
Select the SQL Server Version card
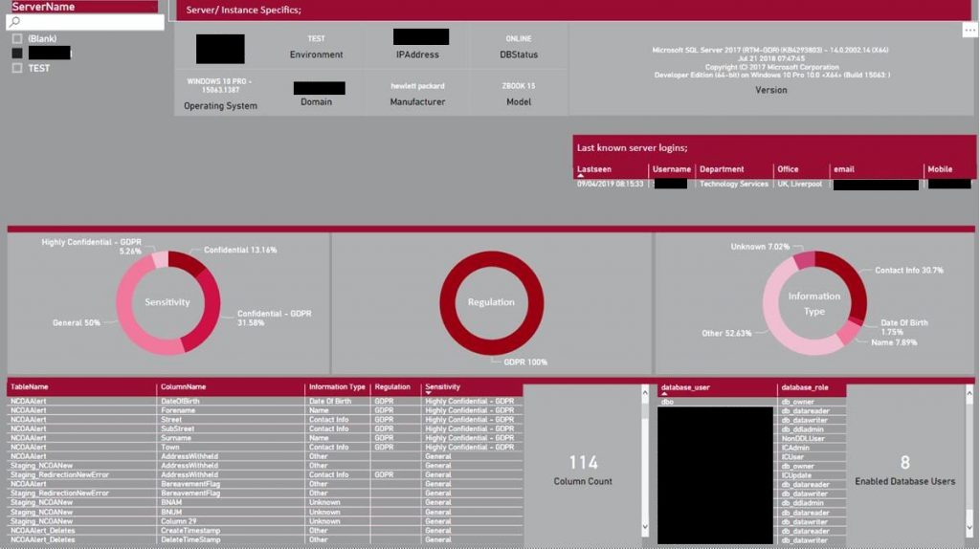coord(771,69)
